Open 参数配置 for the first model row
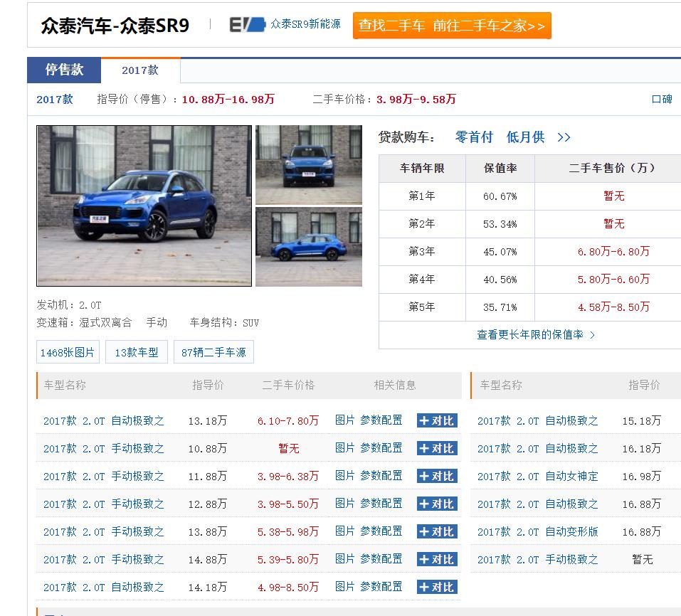 [x=381, y=420]
